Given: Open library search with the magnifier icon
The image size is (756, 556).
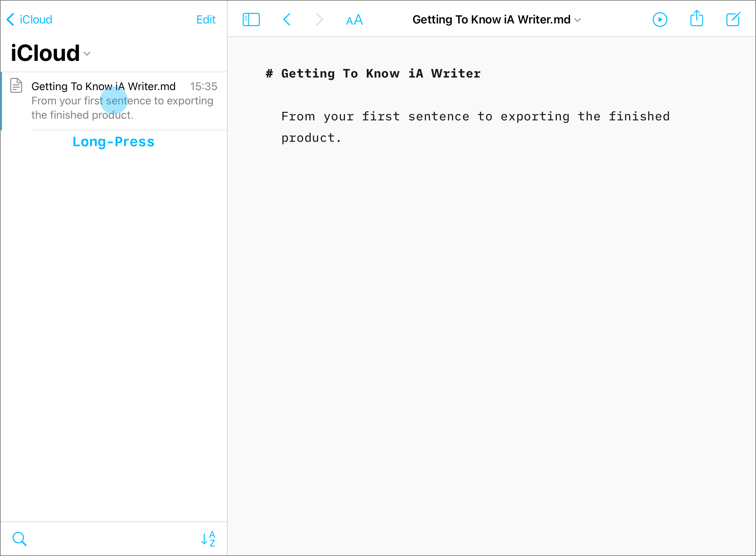Looking at the screenshot, I should click(19, 539).
